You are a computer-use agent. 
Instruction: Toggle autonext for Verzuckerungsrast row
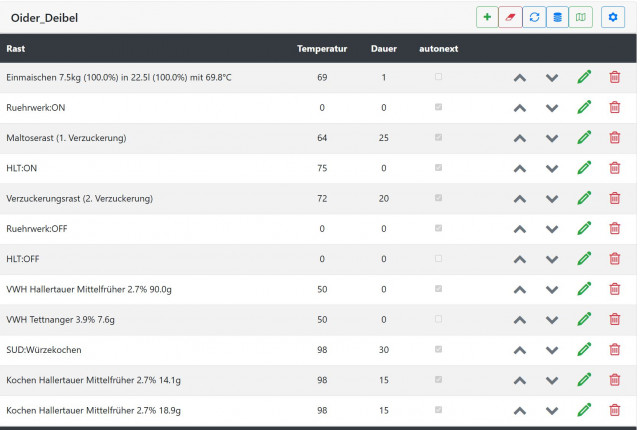[438, 198]
